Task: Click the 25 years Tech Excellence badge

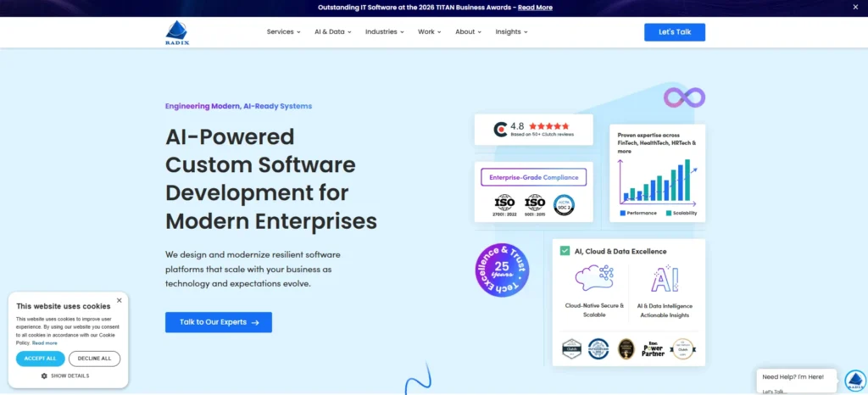Action: (502, 270)
